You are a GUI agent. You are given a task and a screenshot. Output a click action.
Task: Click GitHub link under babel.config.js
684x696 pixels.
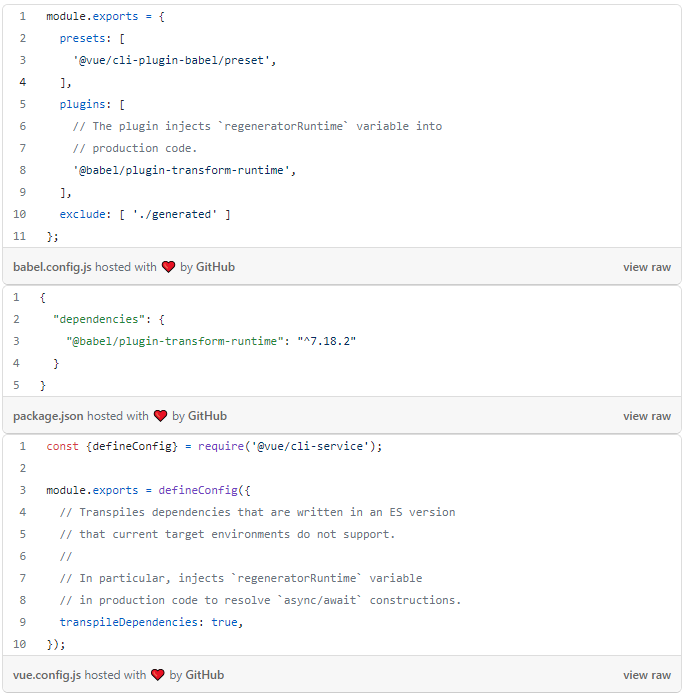click(x=215, y=267)
